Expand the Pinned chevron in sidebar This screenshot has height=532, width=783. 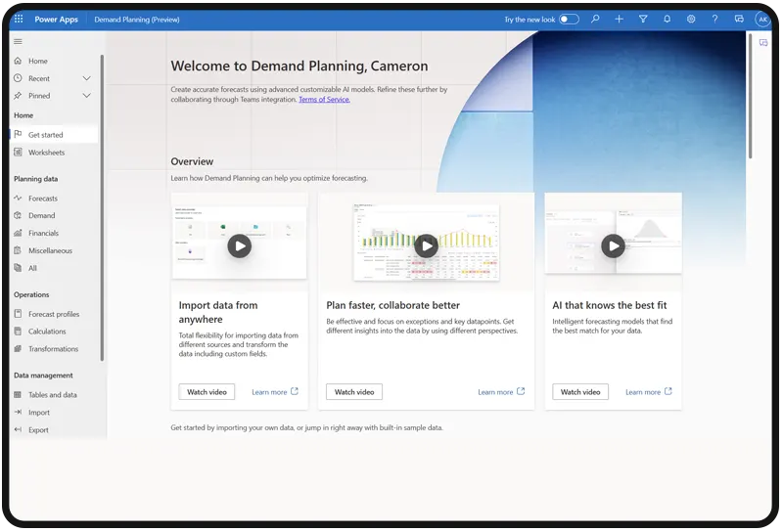click(x=86, y=96)
